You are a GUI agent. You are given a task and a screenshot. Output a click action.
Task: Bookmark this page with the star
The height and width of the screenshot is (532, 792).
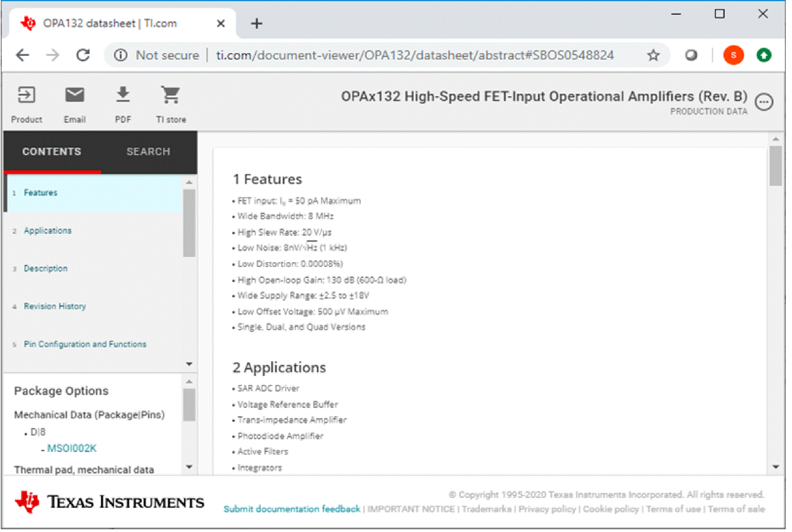click(653, 55)
